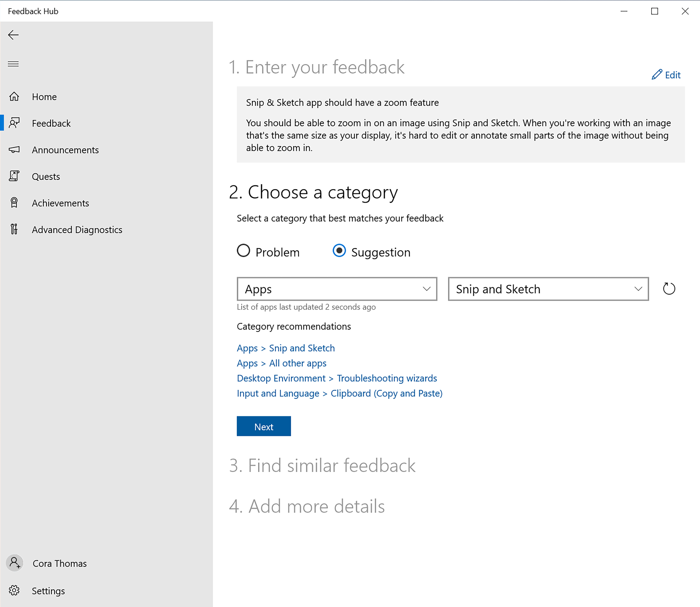Screen dimensions: 700x607
Task: Click Apps > Snip and Sketch recommendation link
Action: [286, 348]
